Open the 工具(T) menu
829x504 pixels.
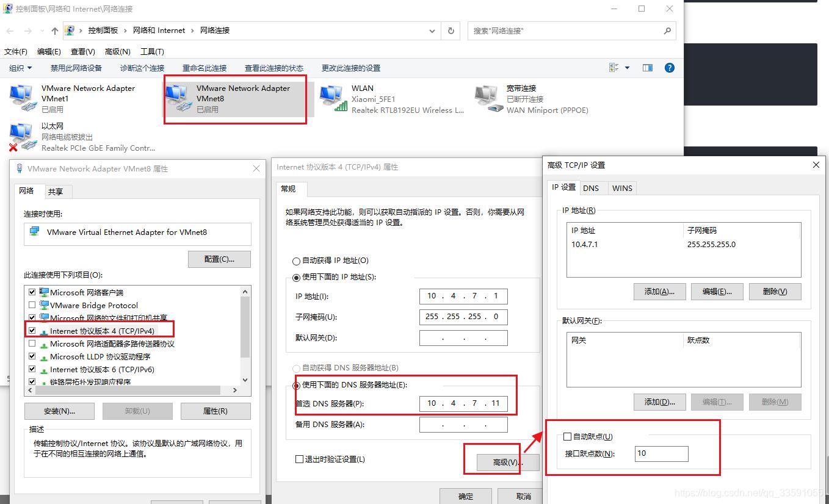point(152,52)
